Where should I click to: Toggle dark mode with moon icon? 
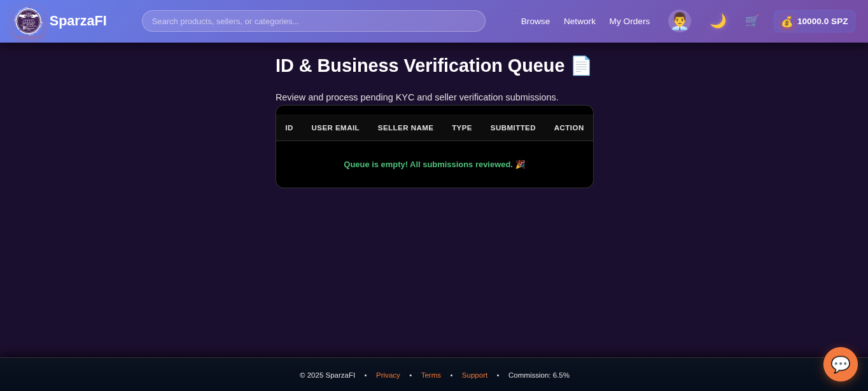(x=718, y=21)
